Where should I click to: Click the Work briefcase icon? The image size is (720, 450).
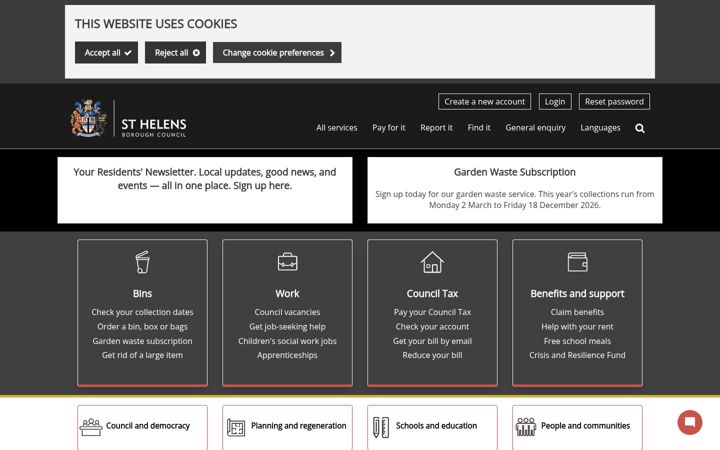click(287, 262)
